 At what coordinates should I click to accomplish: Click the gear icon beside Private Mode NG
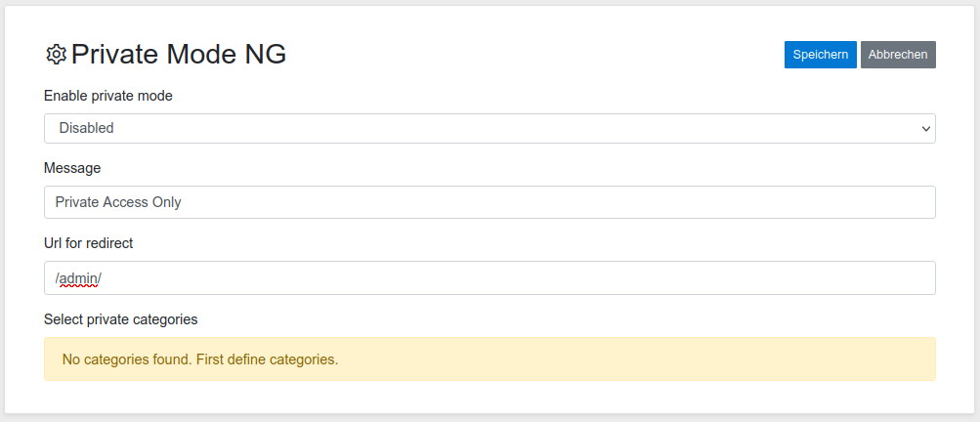click(56, 55)
